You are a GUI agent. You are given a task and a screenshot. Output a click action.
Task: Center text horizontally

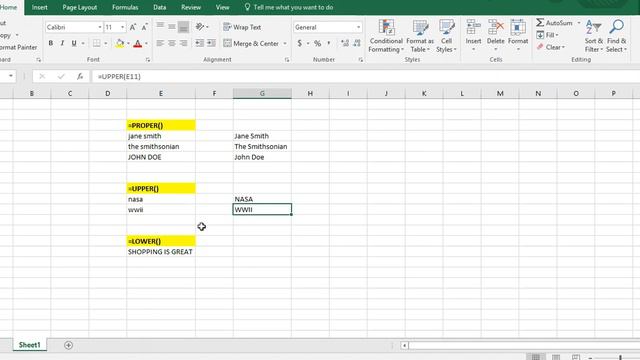tap(172, 43)
